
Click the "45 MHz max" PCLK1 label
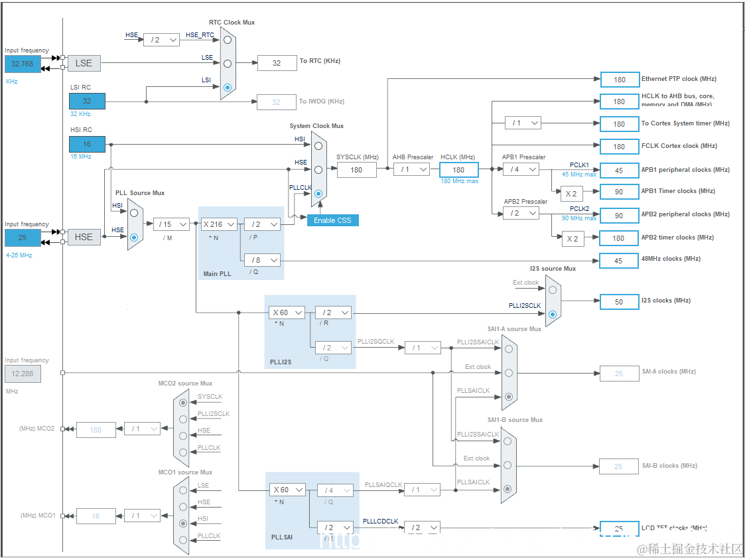point(579,175)
